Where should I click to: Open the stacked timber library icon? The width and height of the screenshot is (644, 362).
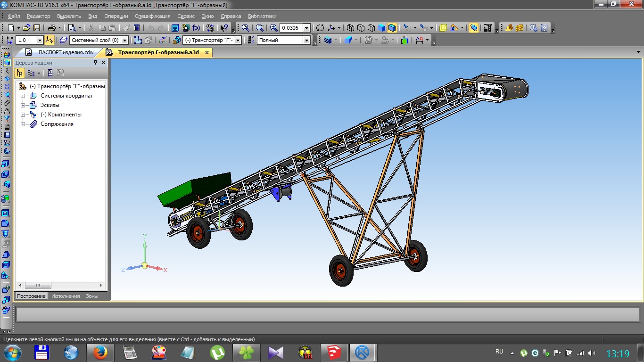point(520,28)
